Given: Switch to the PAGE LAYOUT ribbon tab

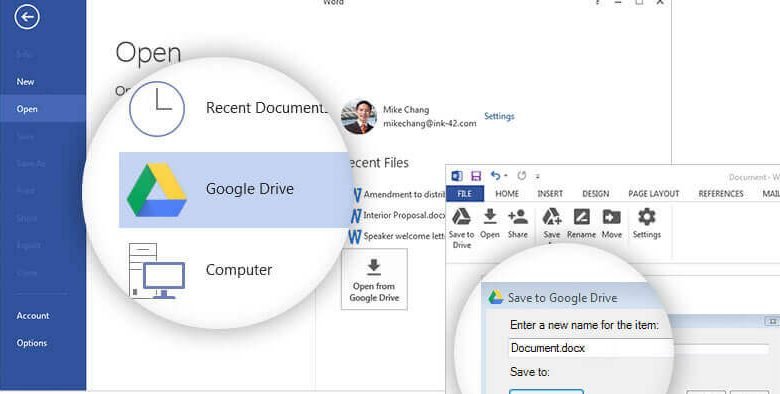Looking at the screenshot, I should (x=654, y=194).
